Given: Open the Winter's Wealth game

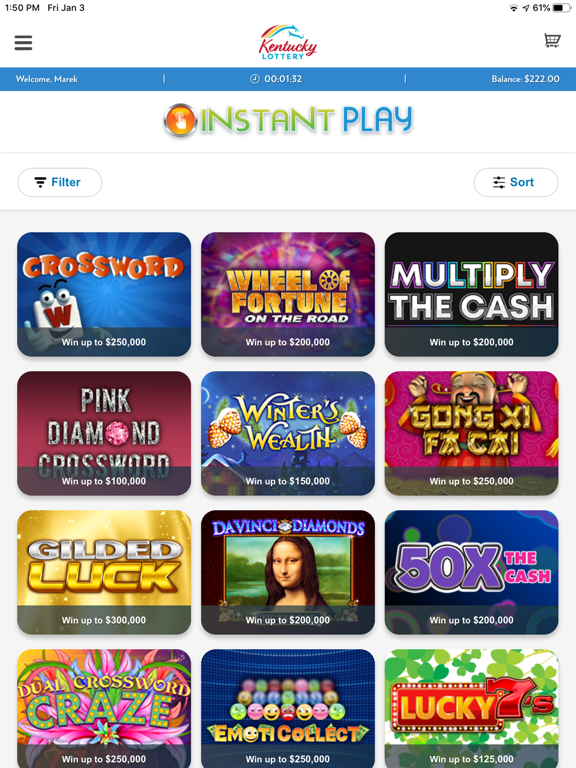Looking at the screenshot, I should tap(288, 433).
